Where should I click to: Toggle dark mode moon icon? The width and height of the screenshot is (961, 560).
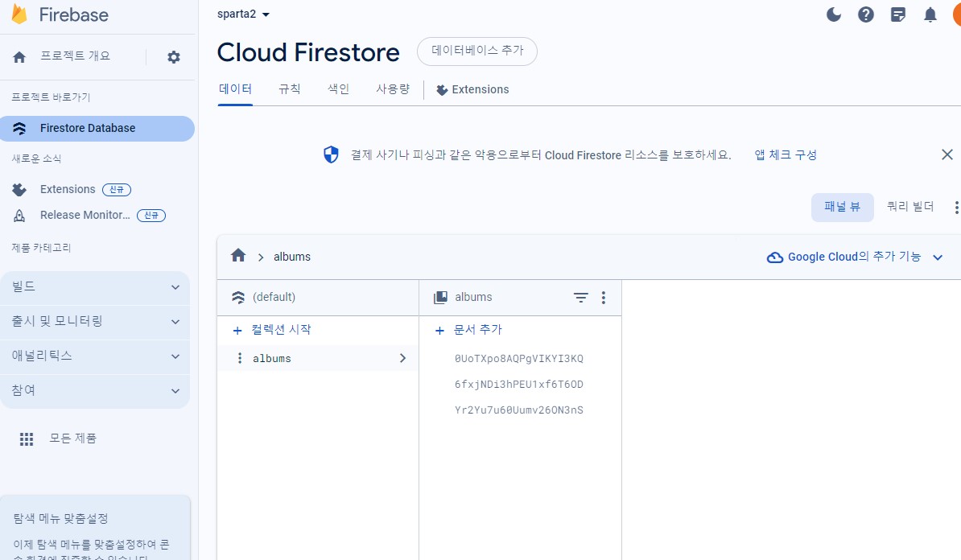(834, 14)
